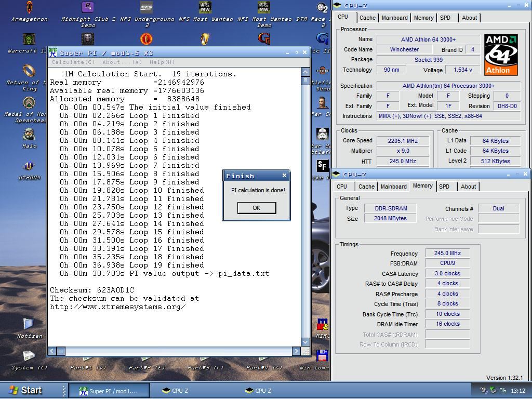Click the Loop 19 finished line
This screenshot has height=399, width=532.
(131, 265)
